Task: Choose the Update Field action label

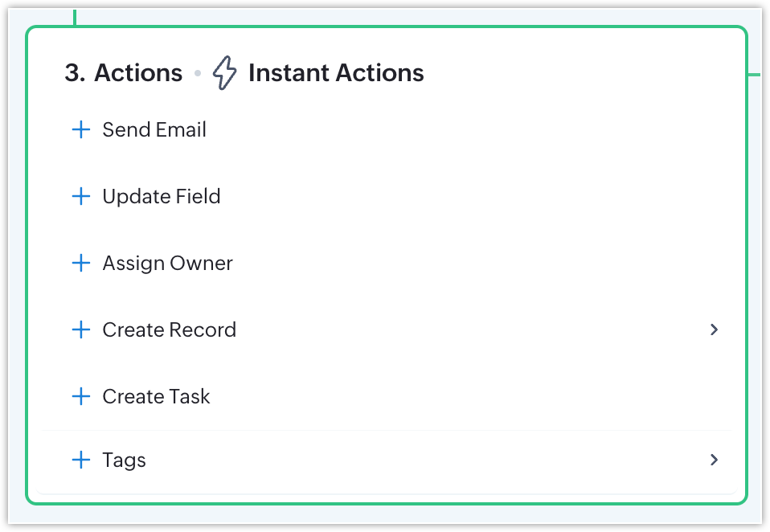Action: [x=162, y=197]
